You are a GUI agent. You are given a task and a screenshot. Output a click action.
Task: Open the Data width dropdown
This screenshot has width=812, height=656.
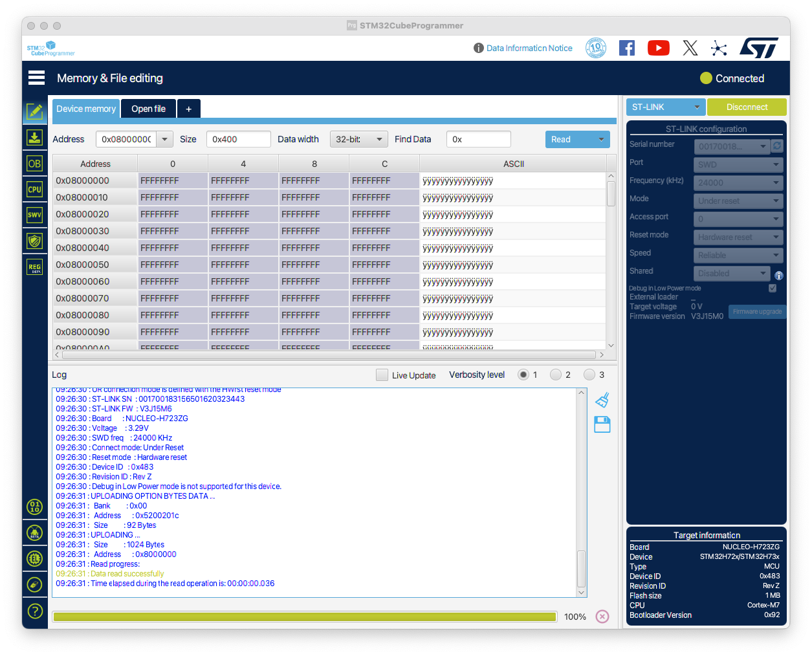(358, 139)
